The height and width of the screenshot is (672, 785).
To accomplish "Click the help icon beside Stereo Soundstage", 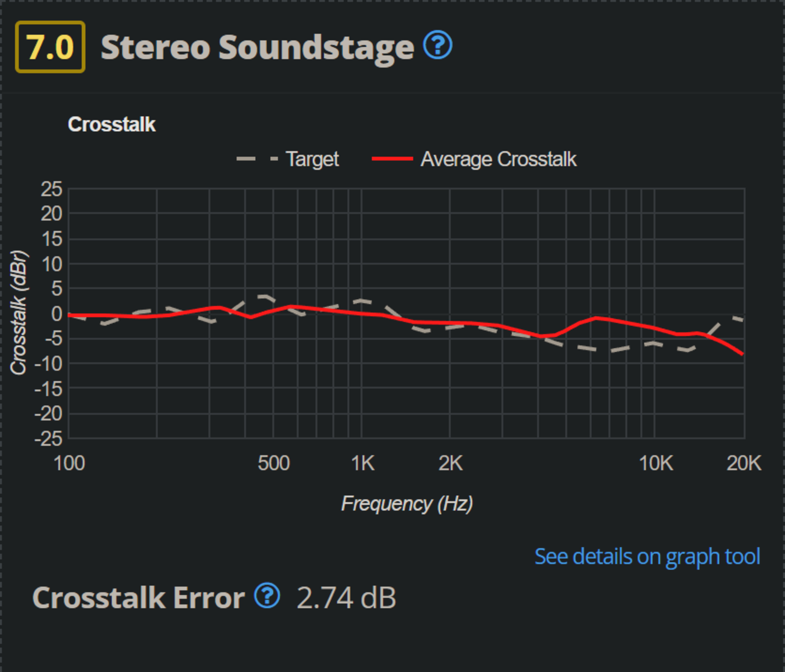I will point(438,45).
